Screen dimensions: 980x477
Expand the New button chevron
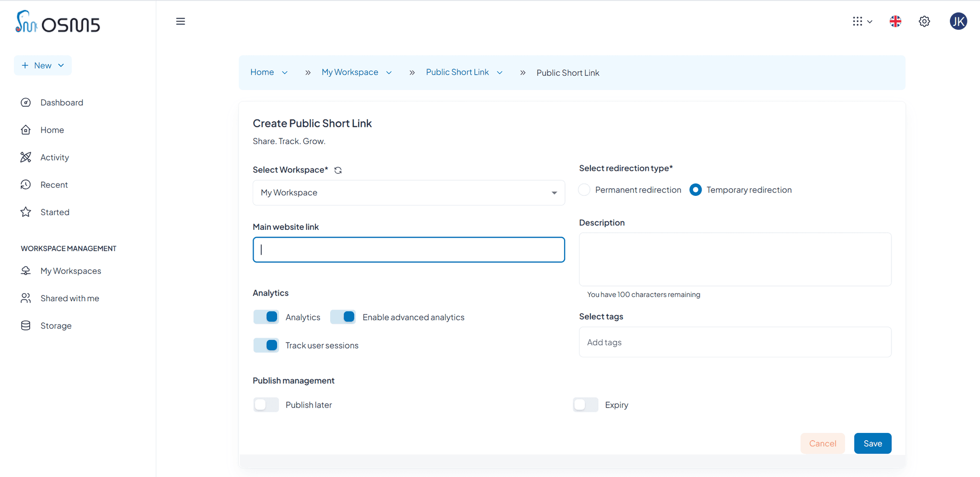tap(61, 65)
